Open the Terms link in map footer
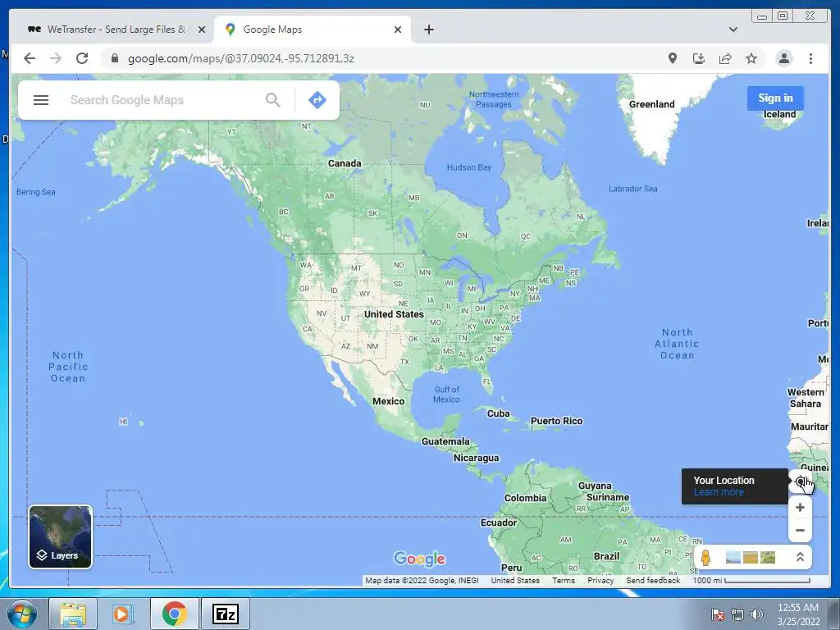This screenshot has height=630, width=840. point(563,580)
